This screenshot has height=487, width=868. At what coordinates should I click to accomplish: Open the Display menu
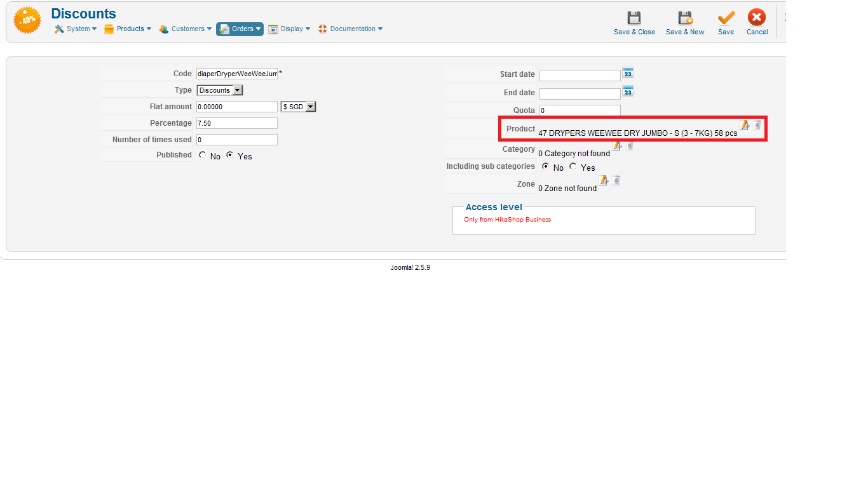pyautogui.click(x=289, y=29)
